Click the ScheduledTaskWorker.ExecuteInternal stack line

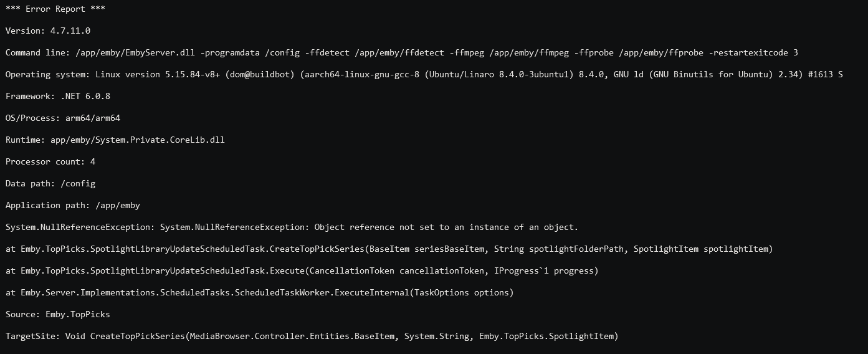click(x=259, y=293)
